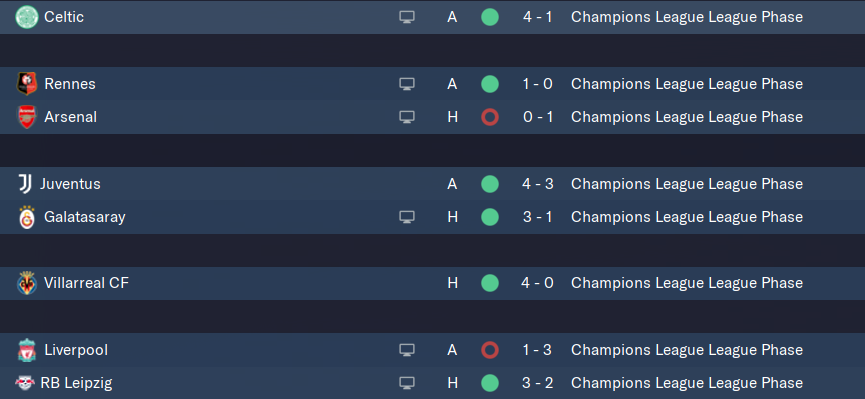Click the Rennes club badge
Viewport: 865px width, 399px height.
pyautogui.click(x=26, y=84)
